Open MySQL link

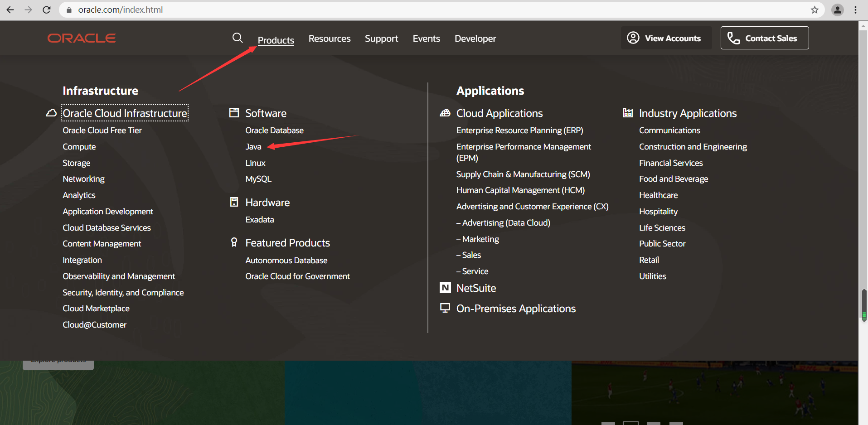[258, 179]
